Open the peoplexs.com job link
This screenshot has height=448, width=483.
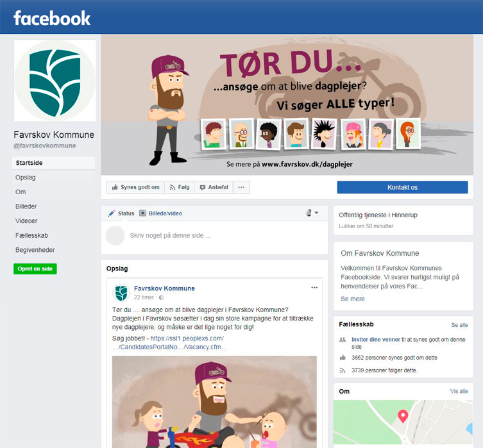(170, 342)
